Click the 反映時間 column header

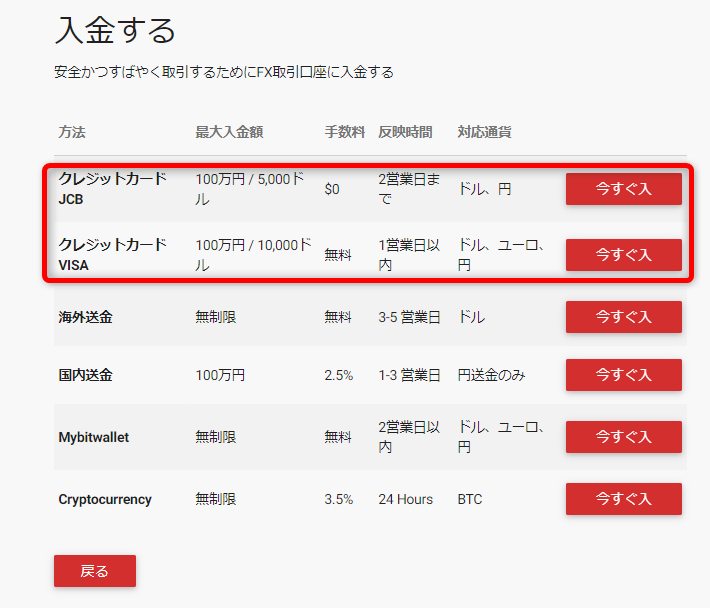405,133
